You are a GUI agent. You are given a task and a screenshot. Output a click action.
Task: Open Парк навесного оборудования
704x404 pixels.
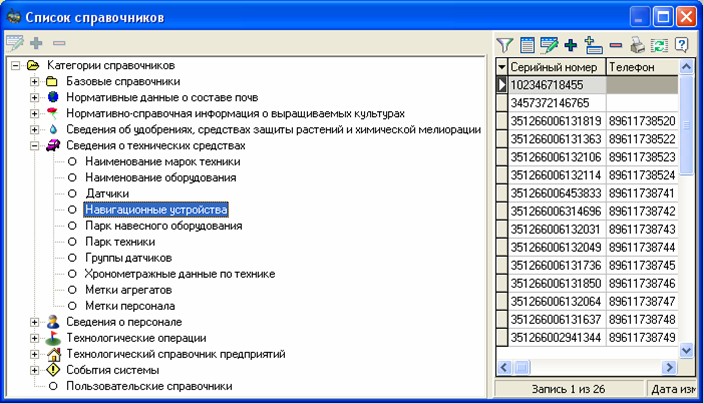(x=163, y=226)
